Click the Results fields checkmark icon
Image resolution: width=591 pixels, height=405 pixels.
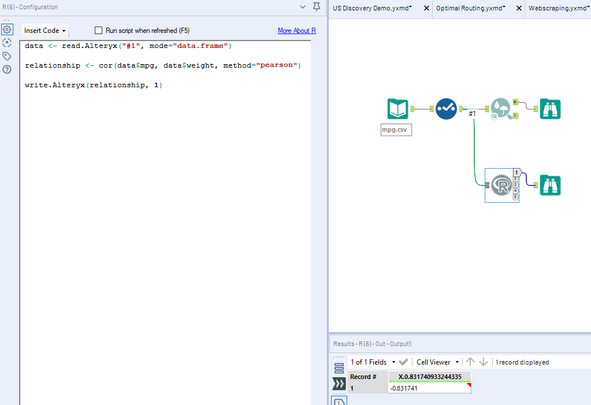[403, 362]
